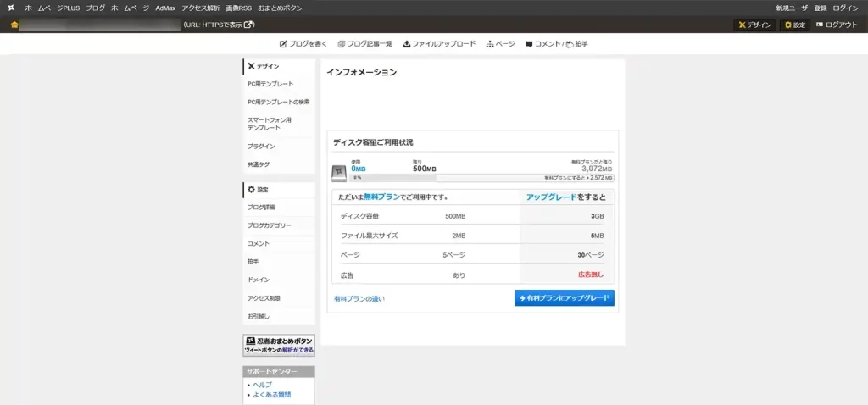Open ホームページPLUS menu item
868x405 pixels.
[52, 8]
